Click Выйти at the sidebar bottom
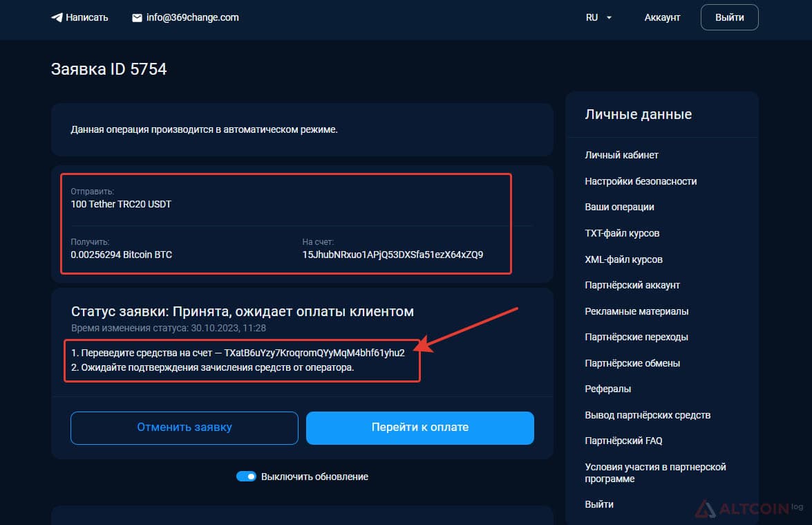The image size is (812, 525). pyautogui.click(x=599, y=504)
